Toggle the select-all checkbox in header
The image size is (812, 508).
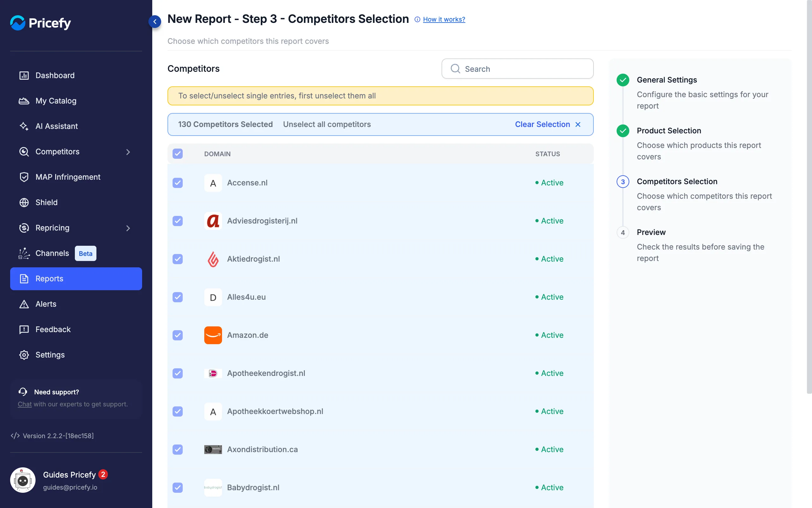178,154
